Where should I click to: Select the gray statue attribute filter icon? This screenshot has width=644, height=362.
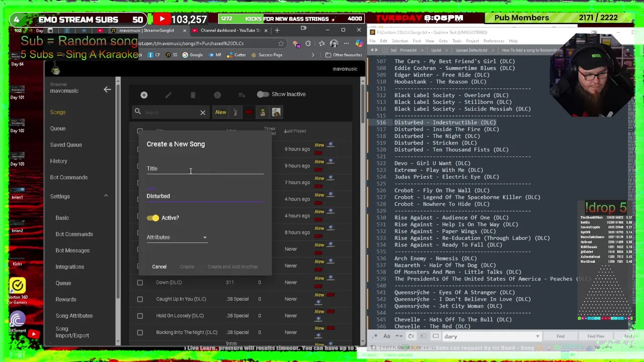[235, 112]
